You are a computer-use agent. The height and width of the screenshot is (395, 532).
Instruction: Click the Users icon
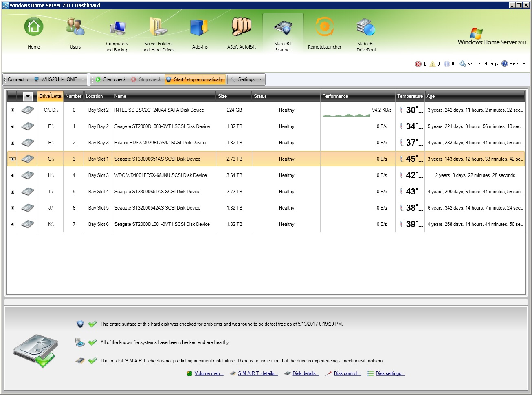75,28
